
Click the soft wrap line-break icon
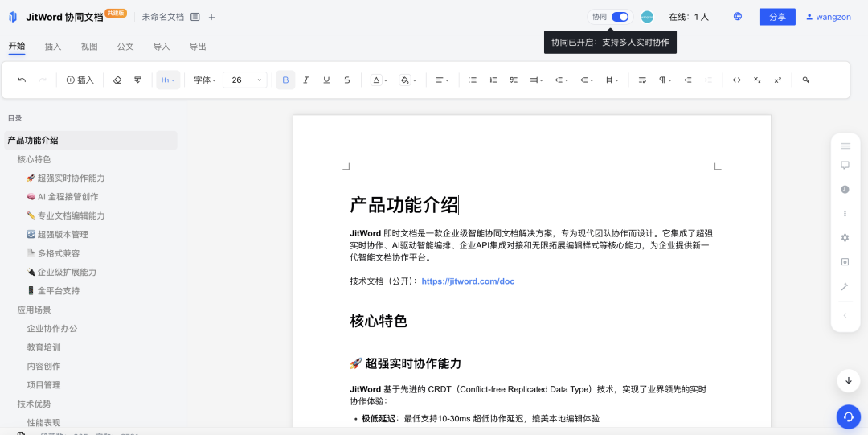coord(642,80)
